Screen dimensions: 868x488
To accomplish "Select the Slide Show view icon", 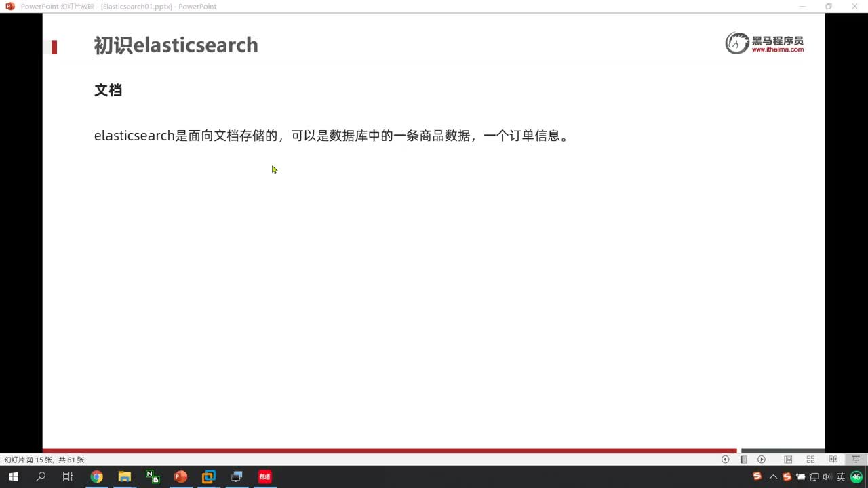I will click(856, 460).
